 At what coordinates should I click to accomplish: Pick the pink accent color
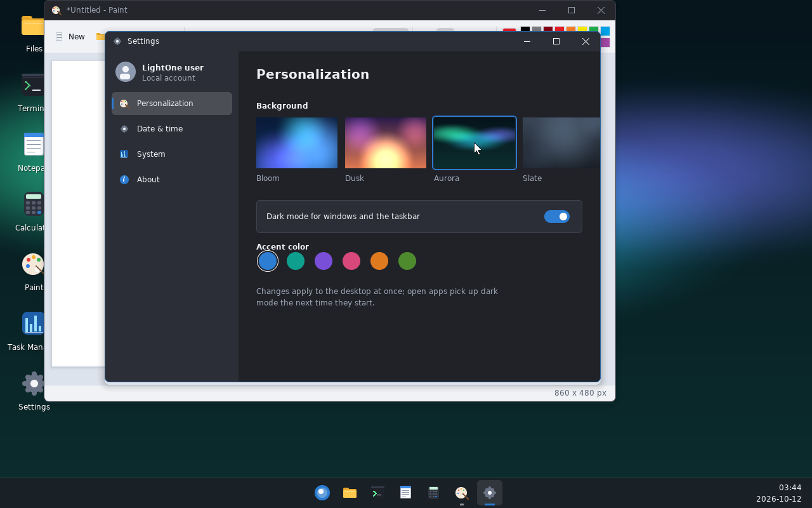coord(351,261)
